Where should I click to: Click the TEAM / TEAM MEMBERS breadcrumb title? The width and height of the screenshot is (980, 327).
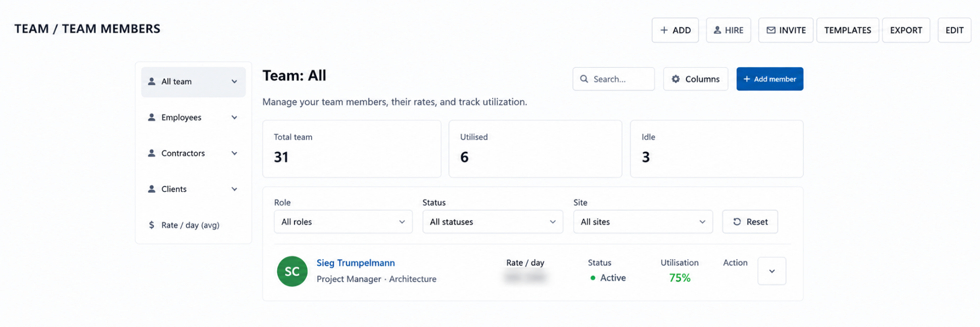[x=87, y=29]
